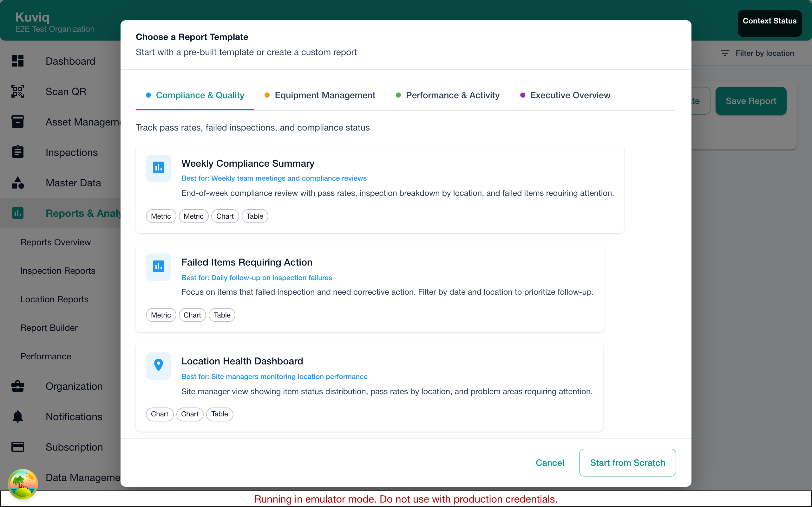Click the Organization briefcase icon
Image resolution: width=812 pixels, height=507 pixels.
click(x=17, y=386)
